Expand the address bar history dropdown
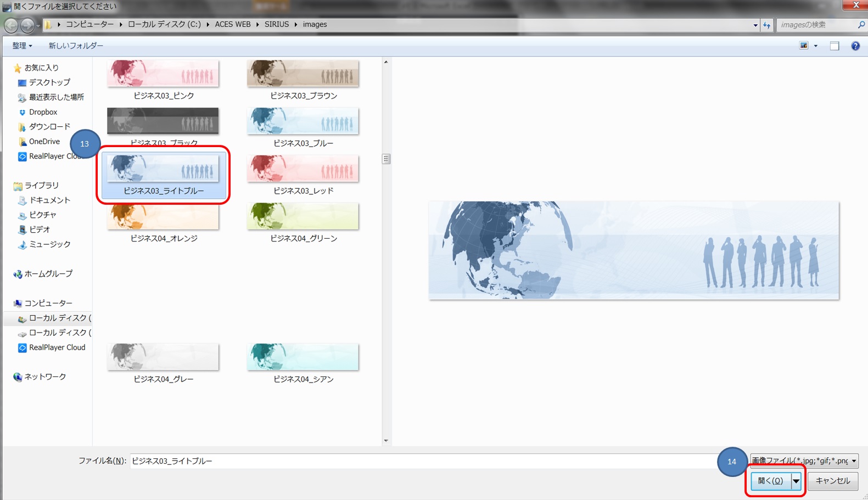The width and height of the screenshot is (868, 500). [755, 25]
